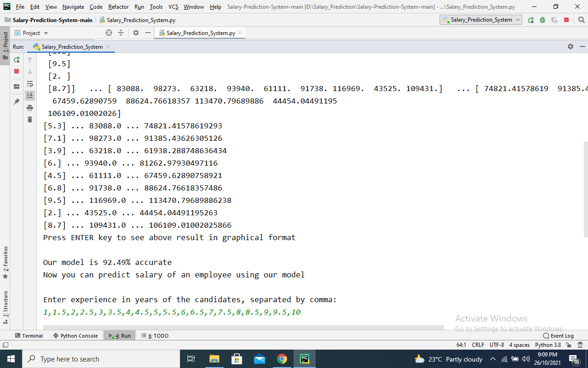Change CRLF line separator in status bar
This screenshot has width=588, height=368.
click(478, 345)
